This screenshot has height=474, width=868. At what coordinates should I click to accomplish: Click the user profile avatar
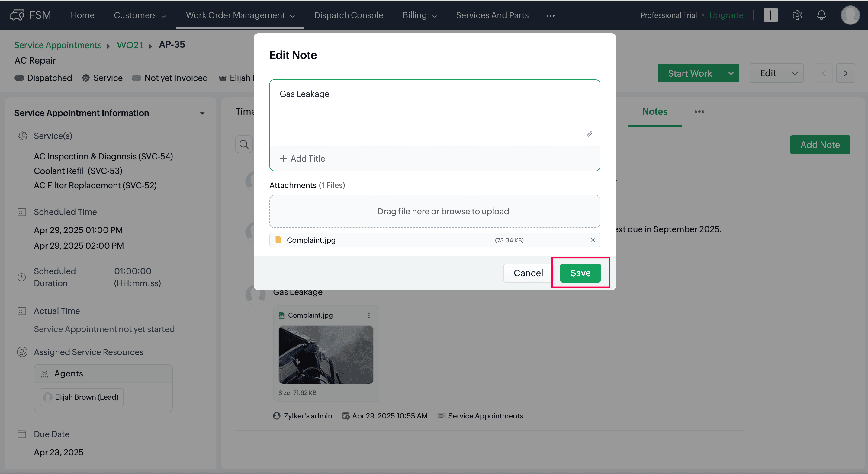pos(850,15)
